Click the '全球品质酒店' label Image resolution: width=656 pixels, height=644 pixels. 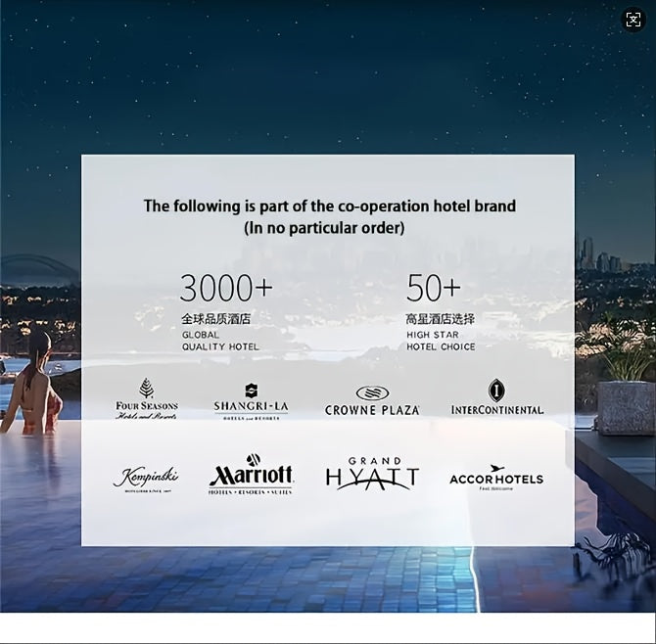click(215, 319)
